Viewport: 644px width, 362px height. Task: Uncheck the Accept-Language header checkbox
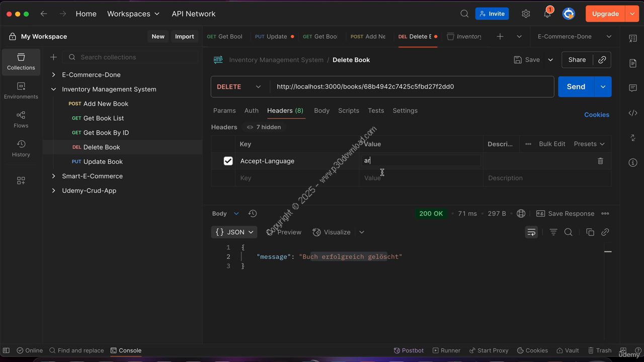(228, 161)
